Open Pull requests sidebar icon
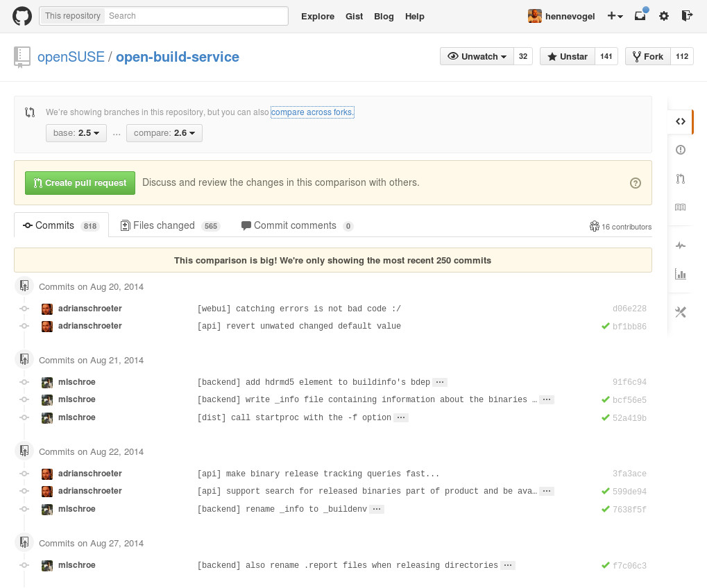The height and width of the screenshot is (588, 707). 680,179
